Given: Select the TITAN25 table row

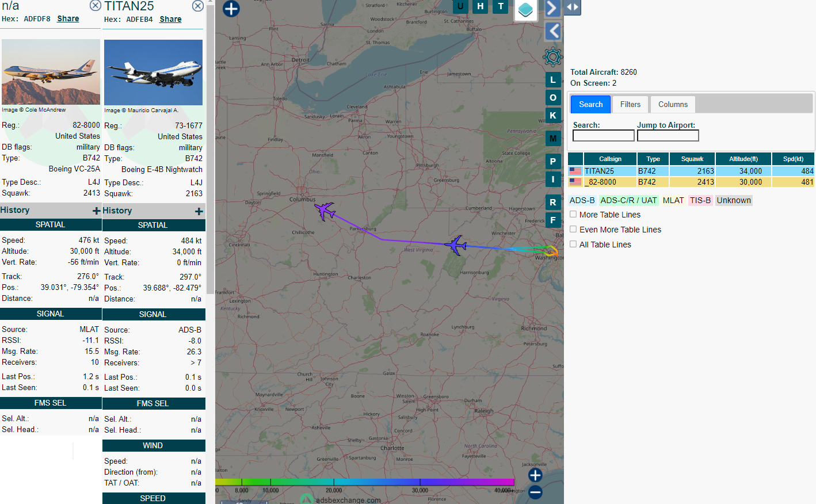Looking at the screenshot, I should click(x=691, y=171).
